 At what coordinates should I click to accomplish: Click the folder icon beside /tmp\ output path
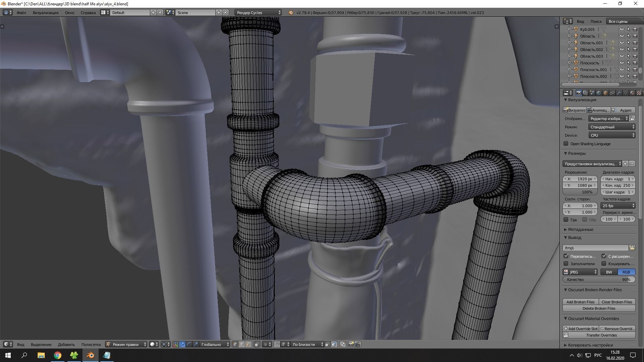tap(632, 248)
